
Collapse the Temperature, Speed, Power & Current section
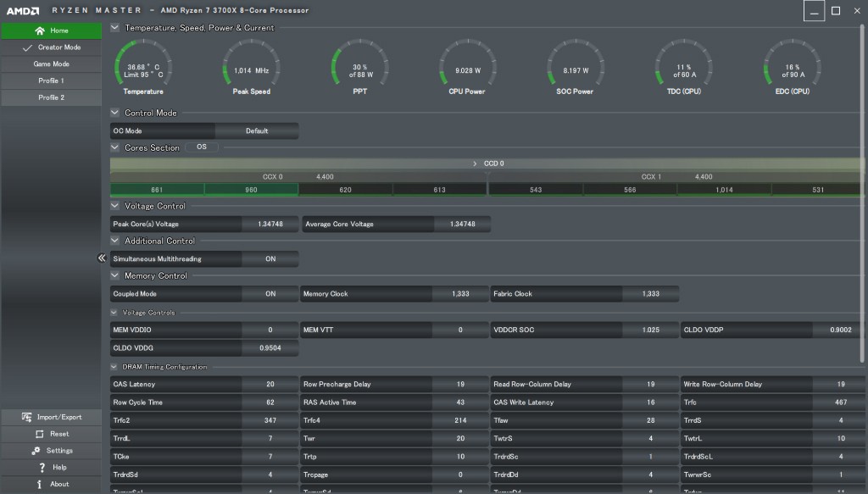(x=115, y=27)
